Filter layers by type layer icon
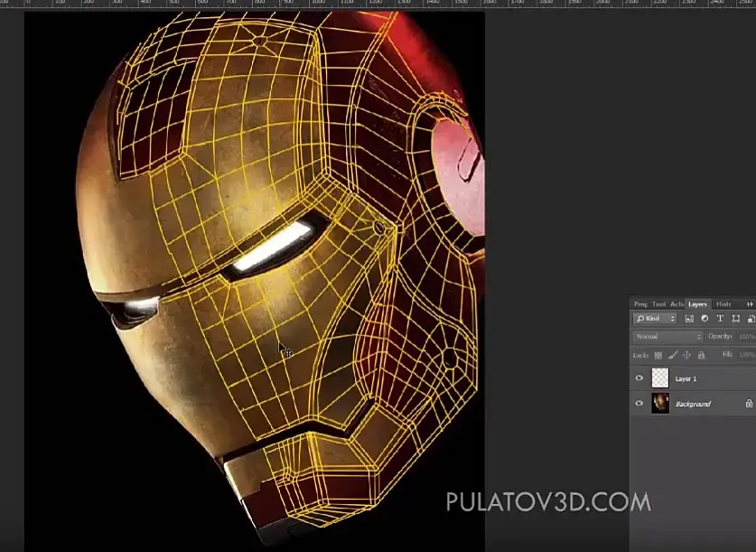 [x=720, y=318]
